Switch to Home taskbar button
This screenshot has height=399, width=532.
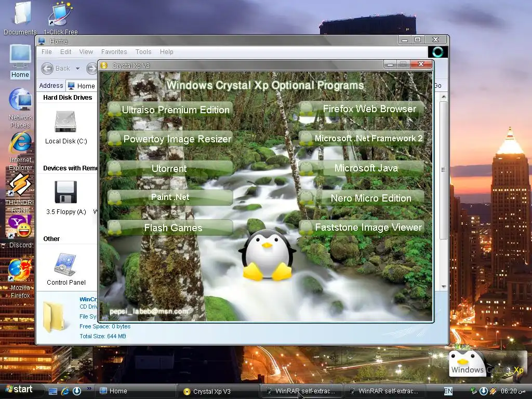[x=135, y=391]
